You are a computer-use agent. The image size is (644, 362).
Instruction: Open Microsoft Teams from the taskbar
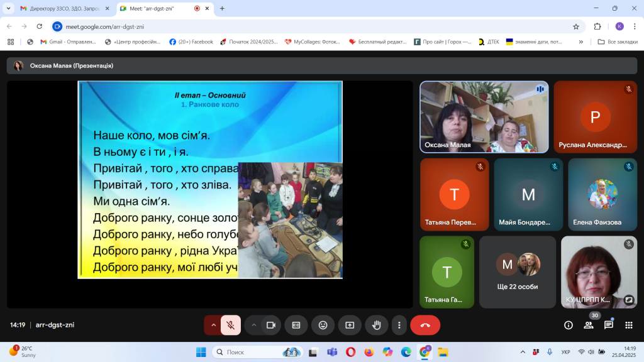(x=332, y=352)
